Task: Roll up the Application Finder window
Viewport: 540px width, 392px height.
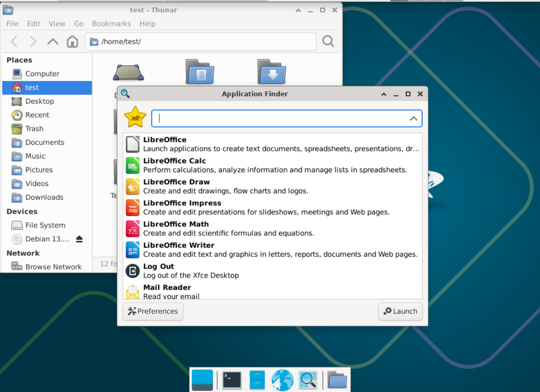Action: pos(384,94)
